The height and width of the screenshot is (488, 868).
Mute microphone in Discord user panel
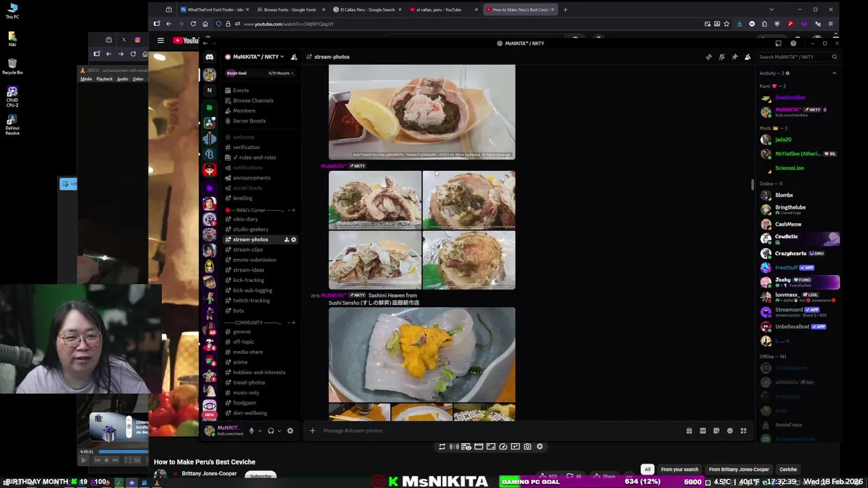tap(251, 430)
